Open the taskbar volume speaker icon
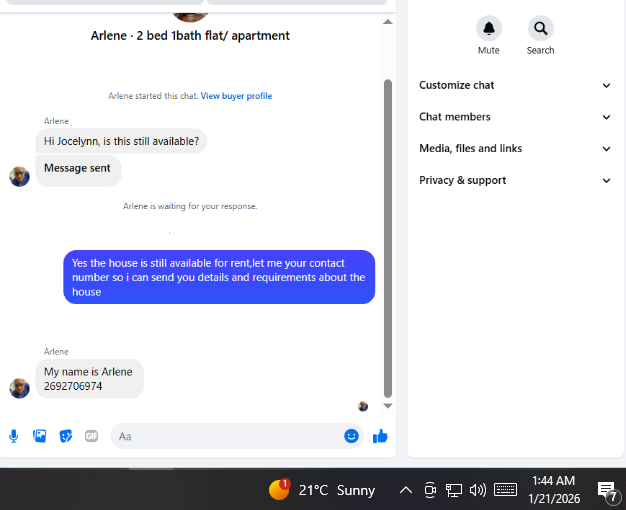 pyautogui.click(x=477, y=490)
